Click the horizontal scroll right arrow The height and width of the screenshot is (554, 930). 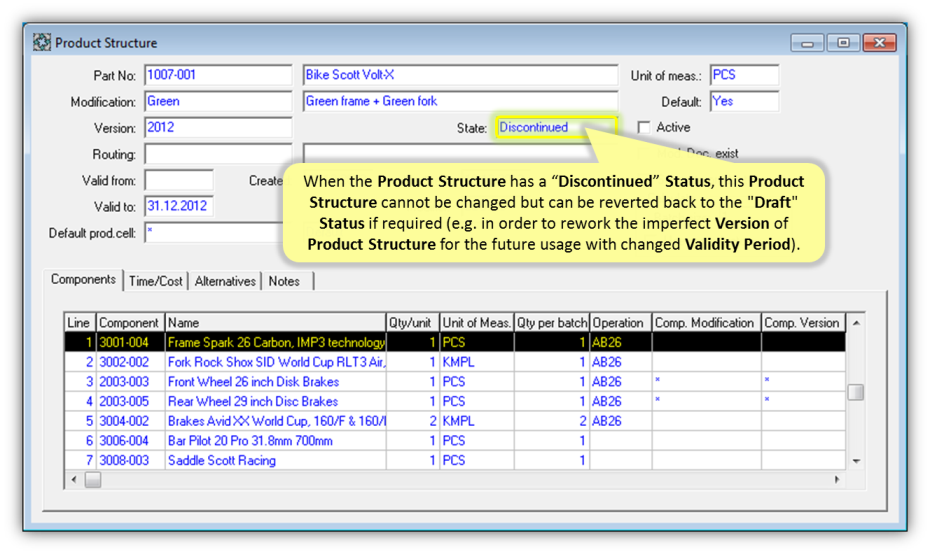[837, 479]
